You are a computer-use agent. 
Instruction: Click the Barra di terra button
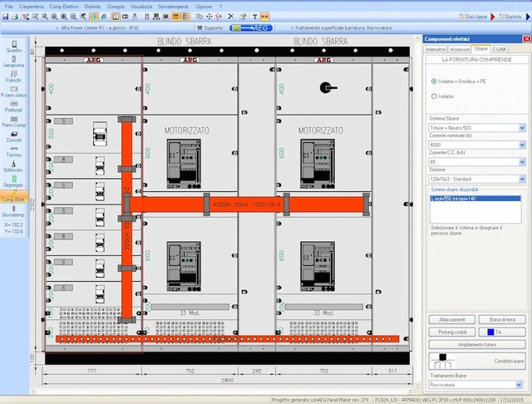(x=502, y=319)
